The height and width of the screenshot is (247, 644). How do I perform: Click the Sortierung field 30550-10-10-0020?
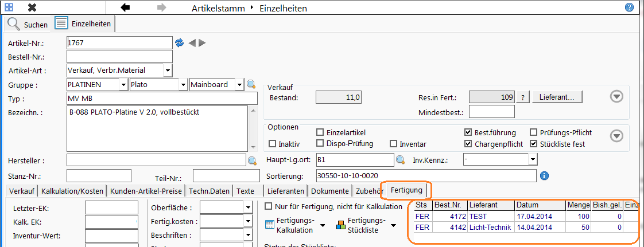(426, 175)
